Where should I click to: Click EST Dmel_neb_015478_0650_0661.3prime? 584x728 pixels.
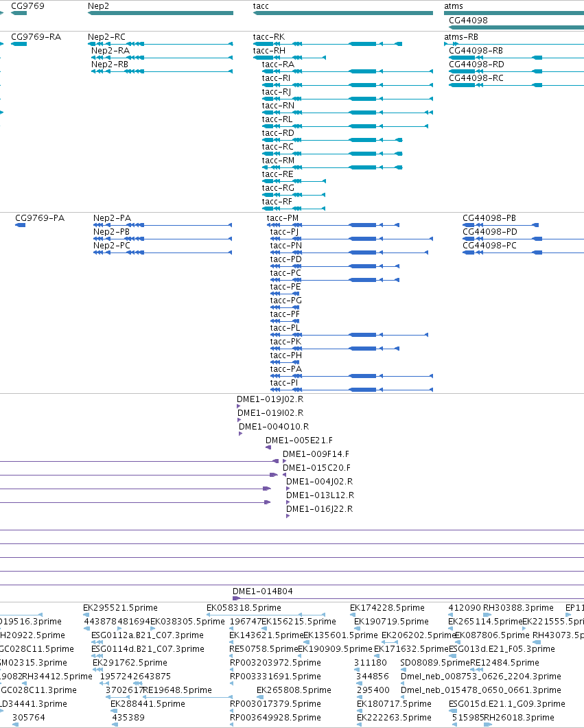click(x=481, y=690)
